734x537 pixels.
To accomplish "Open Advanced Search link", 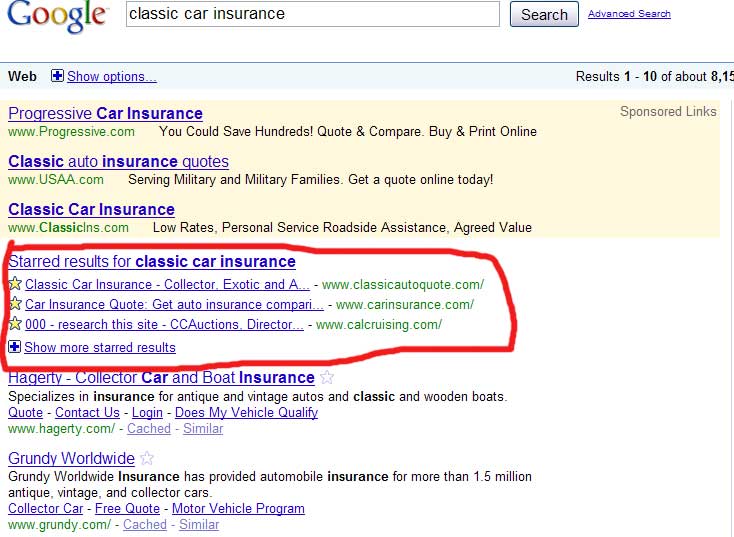I will click(629, 14).
